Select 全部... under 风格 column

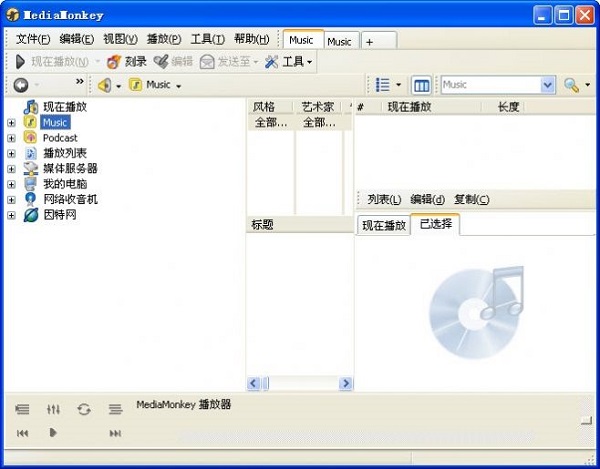(271, 123)
